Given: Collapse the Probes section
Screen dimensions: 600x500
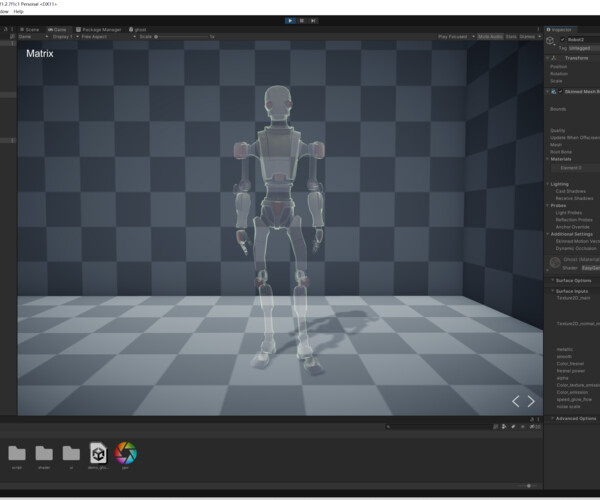Looking at the screenshot, I should click(x=548, y=205).
